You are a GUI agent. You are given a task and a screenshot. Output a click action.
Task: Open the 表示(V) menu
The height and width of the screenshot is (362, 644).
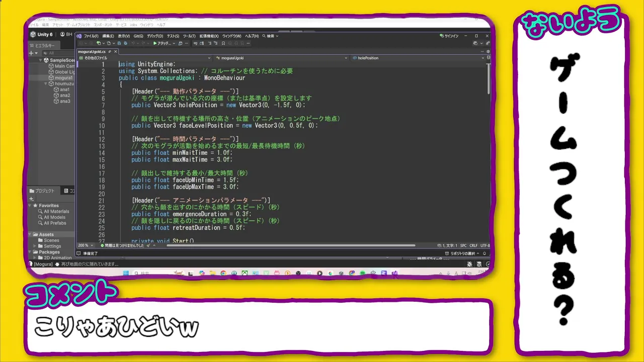coord(124,36)
